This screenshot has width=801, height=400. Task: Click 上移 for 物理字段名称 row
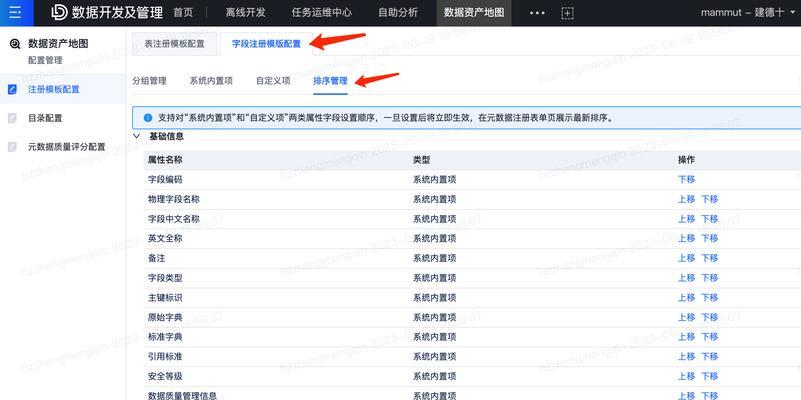[686, 199]
